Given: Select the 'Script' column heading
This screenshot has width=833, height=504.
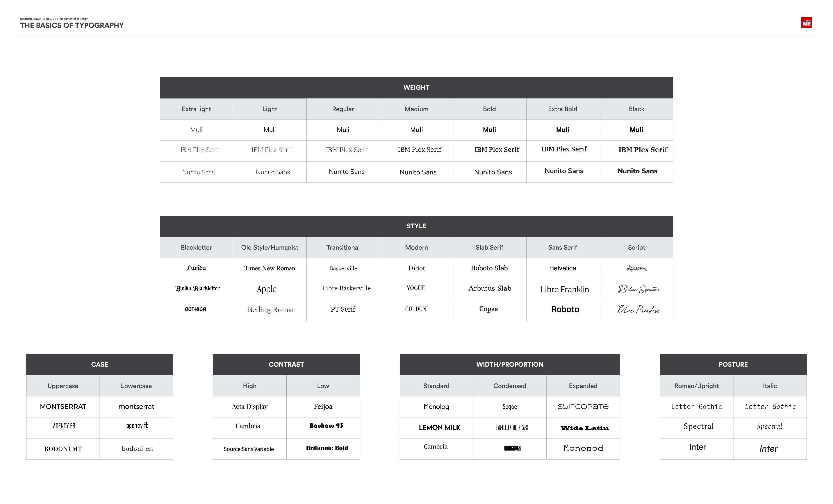Looking at the screenshot, I should click(636, 248).
